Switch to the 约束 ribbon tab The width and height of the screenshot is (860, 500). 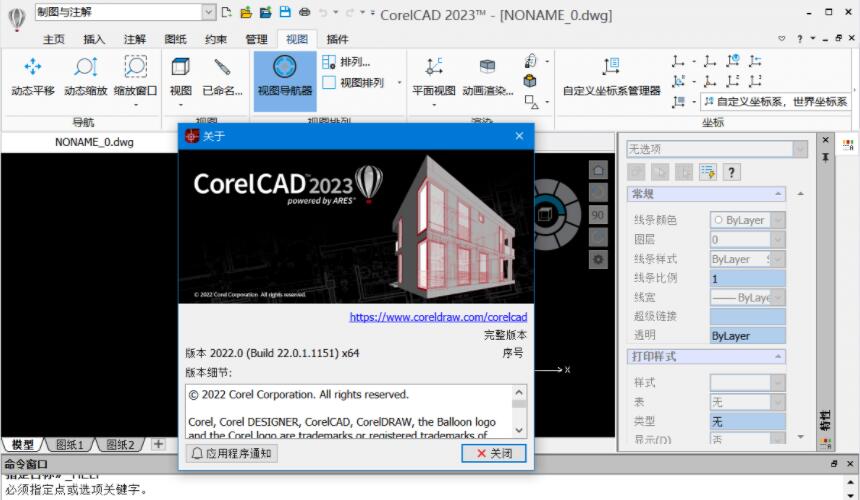[216, 39]
